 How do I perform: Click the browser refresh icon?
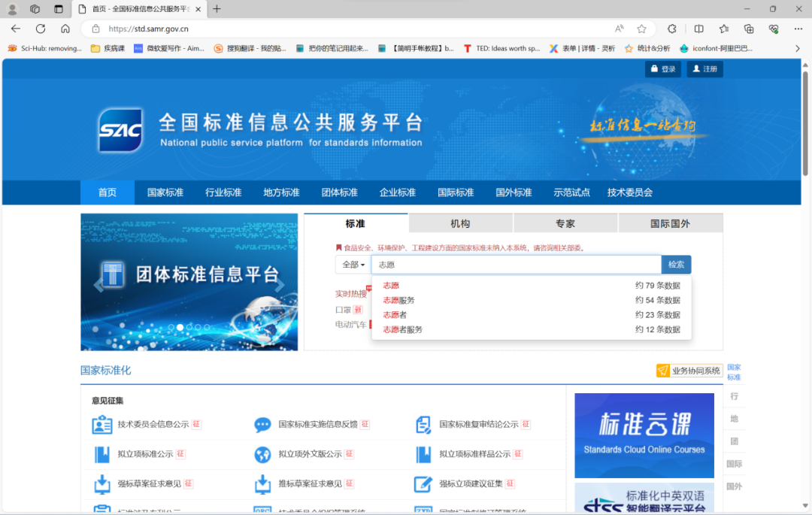41,29
